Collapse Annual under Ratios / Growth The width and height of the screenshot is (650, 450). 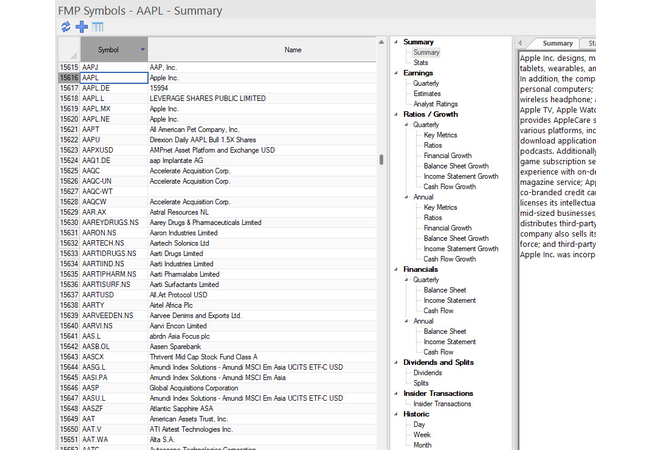click(x=406, y=197)
